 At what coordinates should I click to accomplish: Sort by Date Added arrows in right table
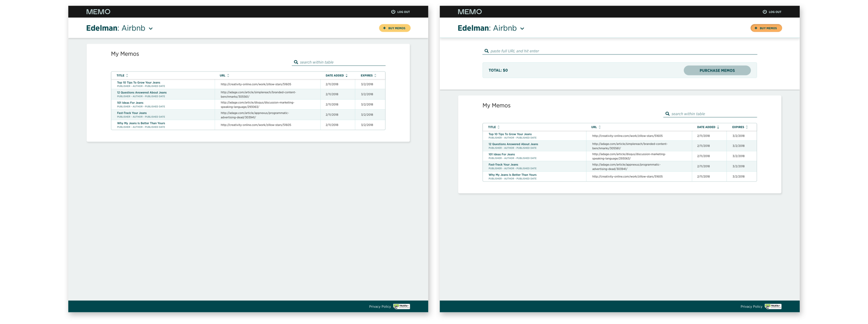point(718,127)
